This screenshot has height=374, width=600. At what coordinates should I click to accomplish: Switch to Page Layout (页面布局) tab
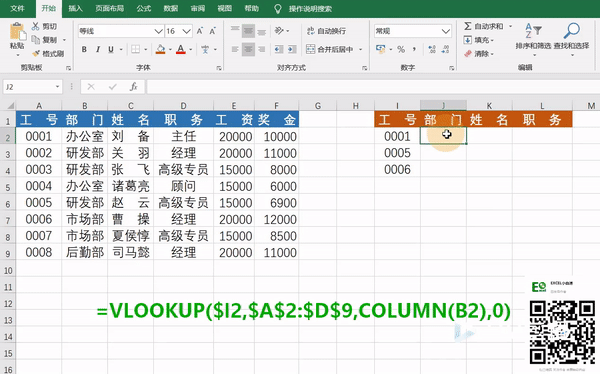109,8
